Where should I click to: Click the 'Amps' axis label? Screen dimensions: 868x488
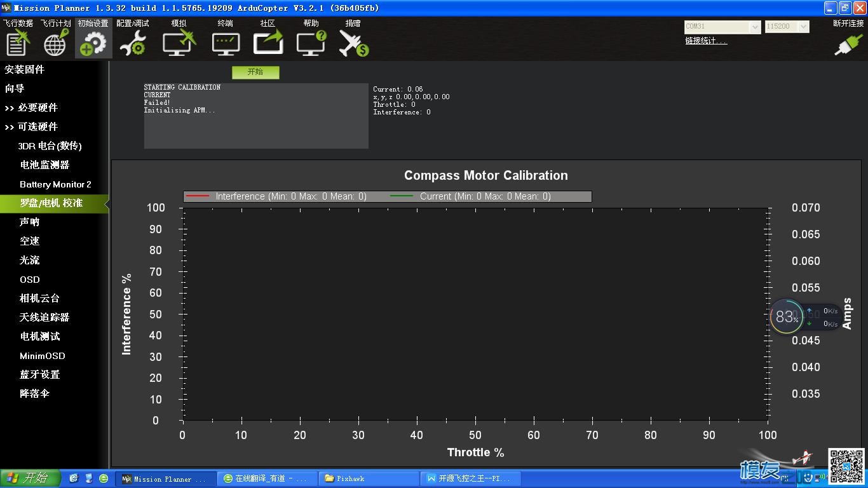click(847, 313)
